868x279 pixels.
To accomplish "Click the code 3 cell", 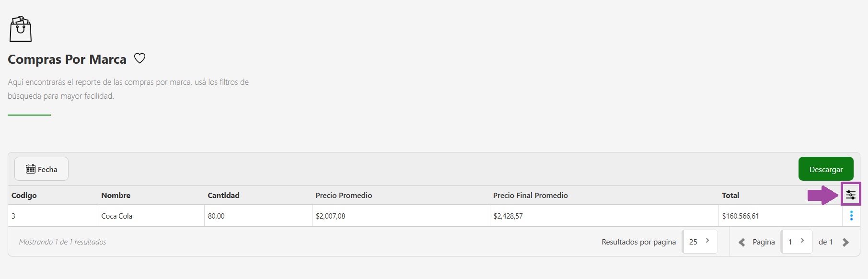I will click(x=13, y=216).
